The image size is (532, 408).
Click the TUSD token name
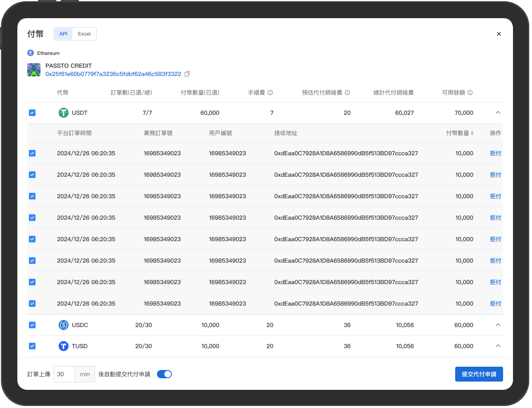click(80, 346)
